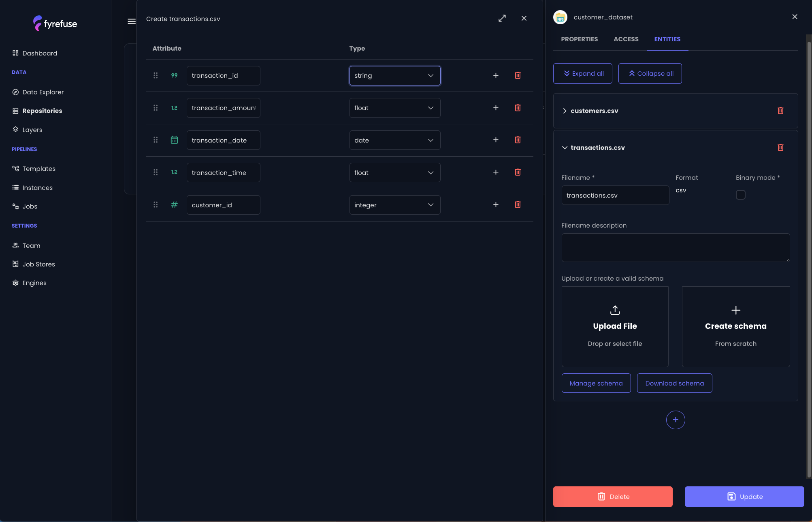Viewport: 812px width, 522px height.
Task: Click the calendar type icon for transaction_date
Action: coord(174,140)
